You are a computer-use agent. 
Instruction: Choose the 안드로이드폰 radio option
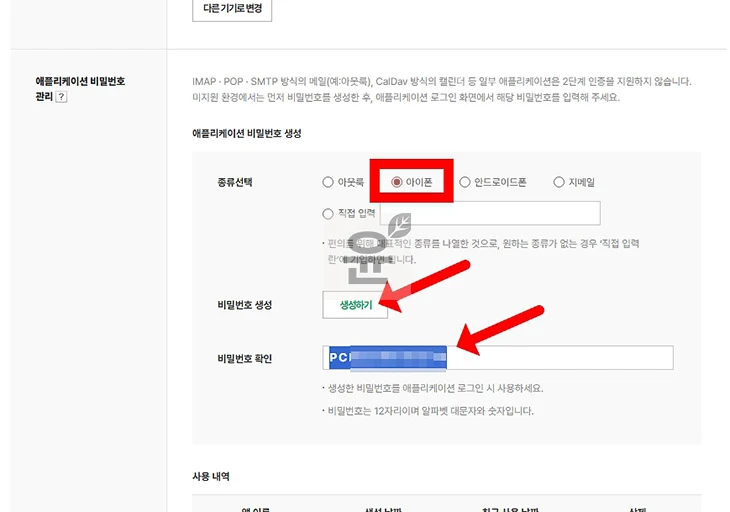(x=465, y=182)
